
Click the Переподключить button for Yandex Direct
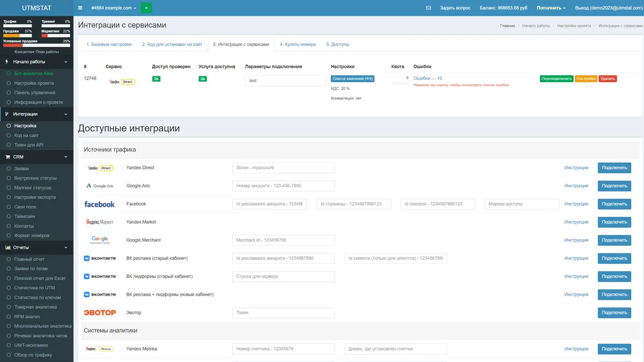[556, 79]
